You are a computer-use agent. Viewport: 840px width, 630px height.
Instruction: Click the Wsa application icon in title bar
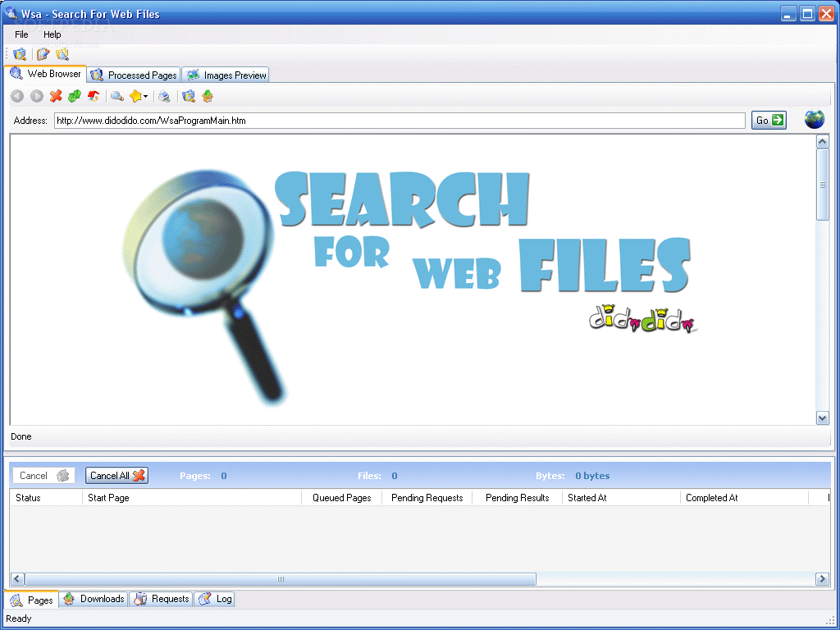pos(11,13)
